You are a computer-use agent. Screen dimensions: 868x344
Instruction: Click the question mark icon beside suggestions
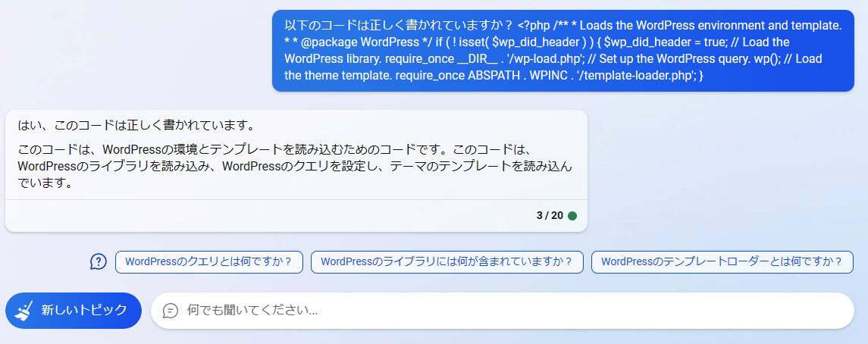click(x=99, y=261)
